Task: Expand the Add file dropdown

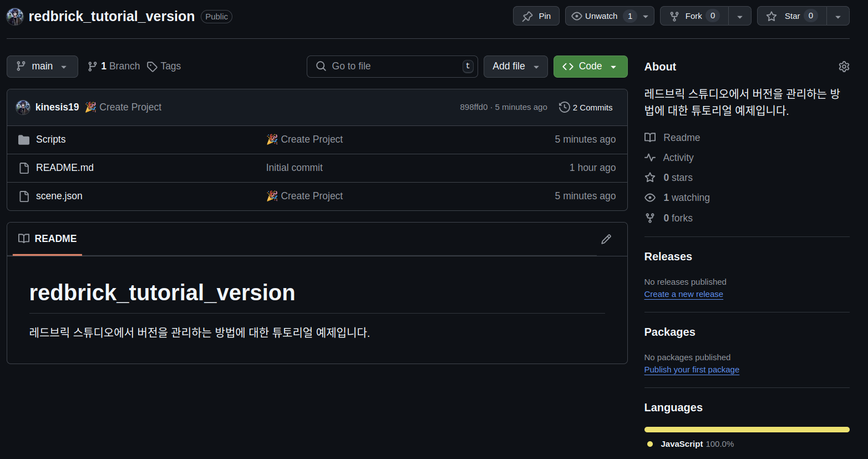Action: pyautogui.click(x=516, y=67)
